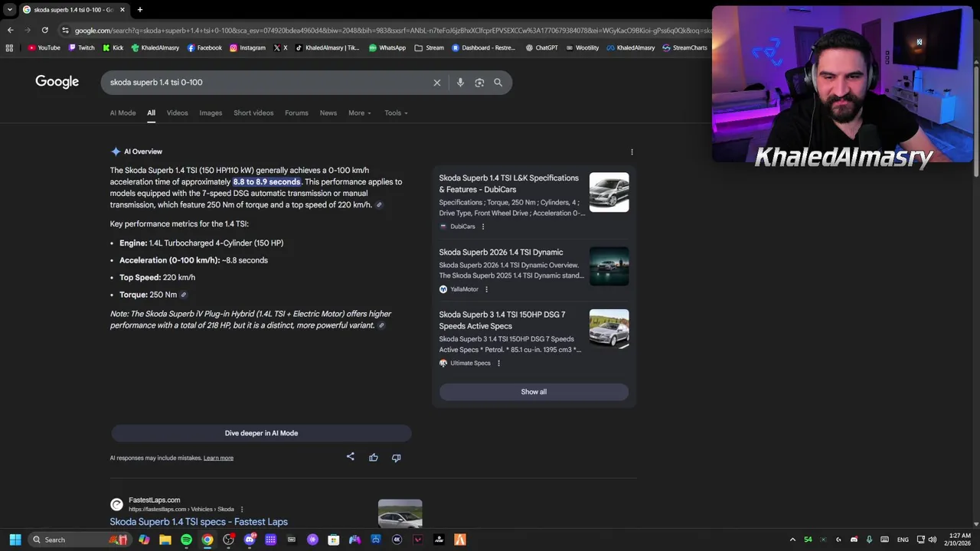This screenshot has width=980, height=551.
Task: Open the StreamCharts bookmark
Action: (x=684, y=47)
